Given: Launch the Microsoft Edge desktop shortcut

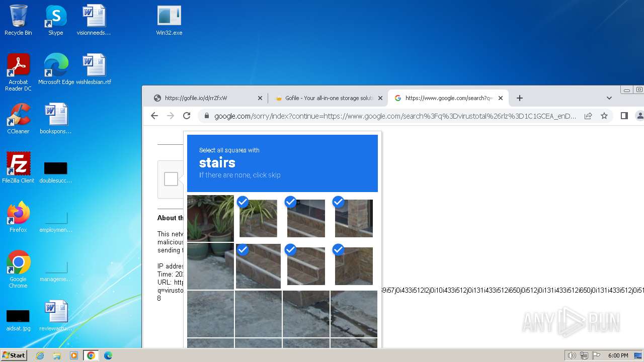Looking at the screenshot, I should pos(56,69).
